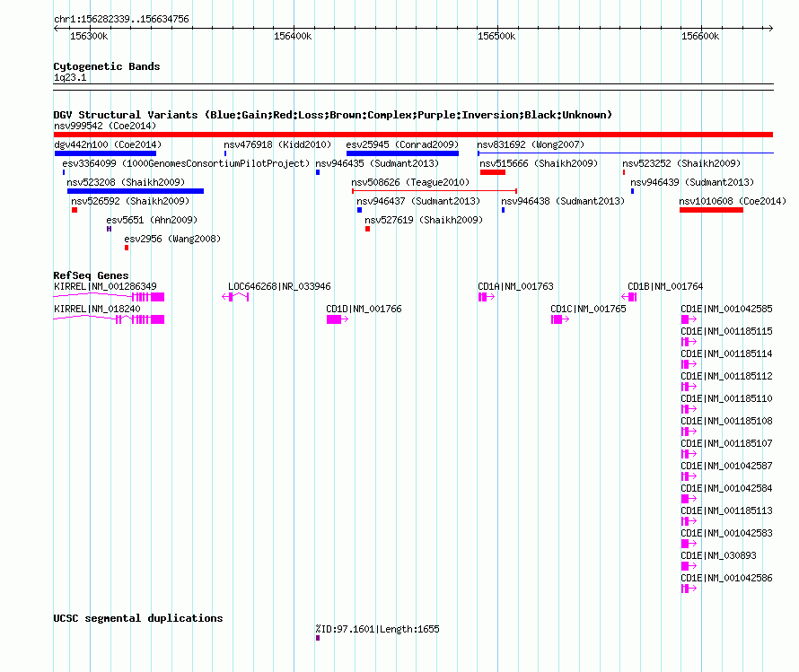Click the UCSC segmental duplications track title
Viewport: 799px width, 672px height.
[x=138, y=618]
